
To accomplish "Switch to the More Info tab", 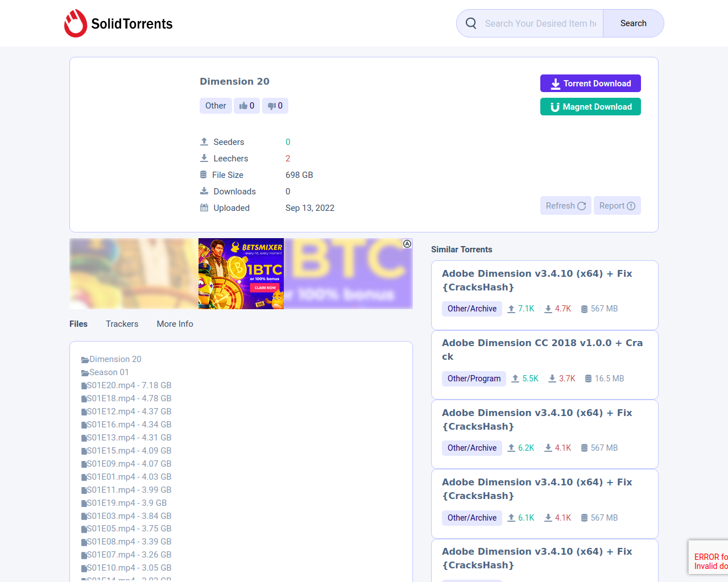I will pos(175,324).
